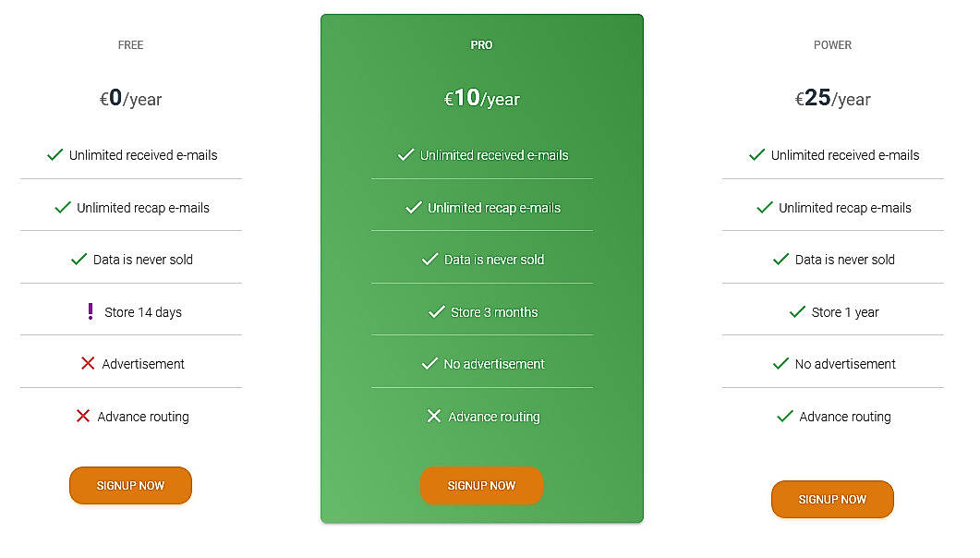Click the SIGNUP NOW button under POWER plan
This screenshot has width=980, height=558.
(x=832, y=499)
